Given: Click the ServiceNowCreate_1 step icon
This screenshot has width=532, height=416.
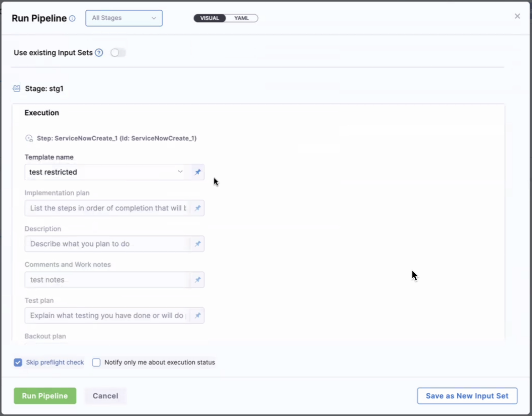Looking at the screenshot, I should click(x=29, y=138).
